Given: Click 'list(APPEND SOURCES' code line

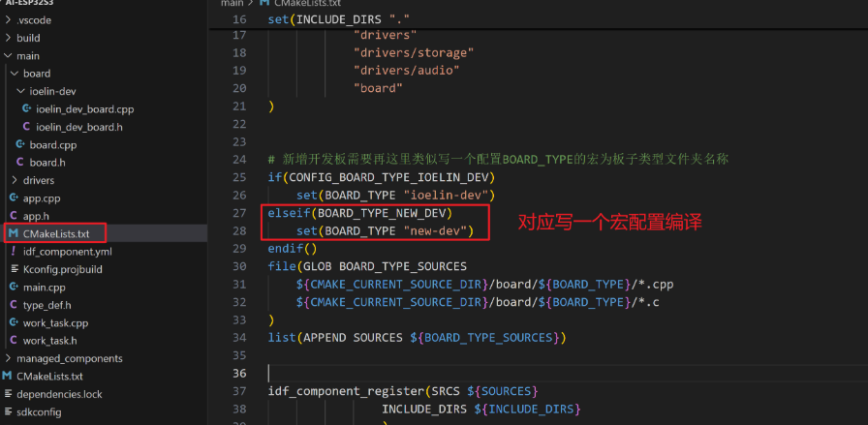Looking at the screenshot, I should click(x=417, y=338).
